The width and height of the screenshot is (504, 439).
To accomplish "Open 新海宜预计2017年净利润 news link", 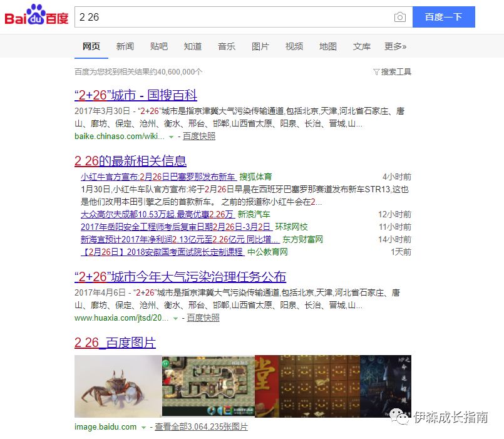I will (180, 239).
